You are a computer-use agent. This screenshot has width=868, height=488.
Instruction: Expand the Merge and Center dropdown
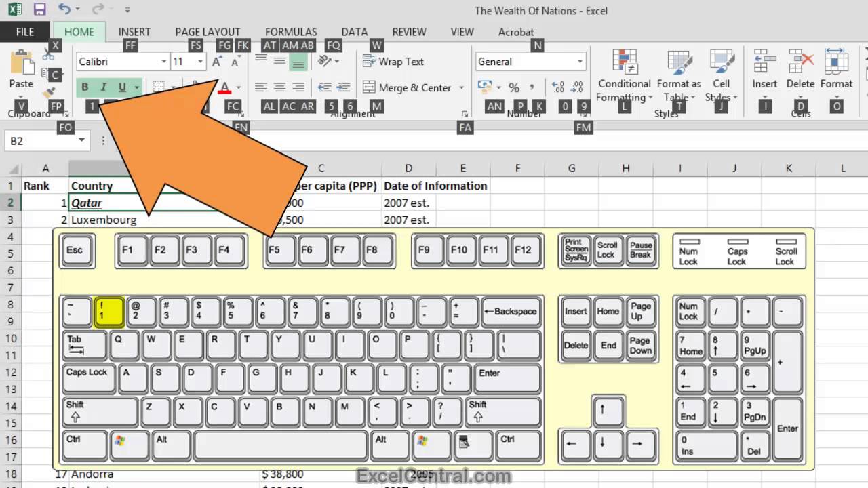[x=462, y=87]
